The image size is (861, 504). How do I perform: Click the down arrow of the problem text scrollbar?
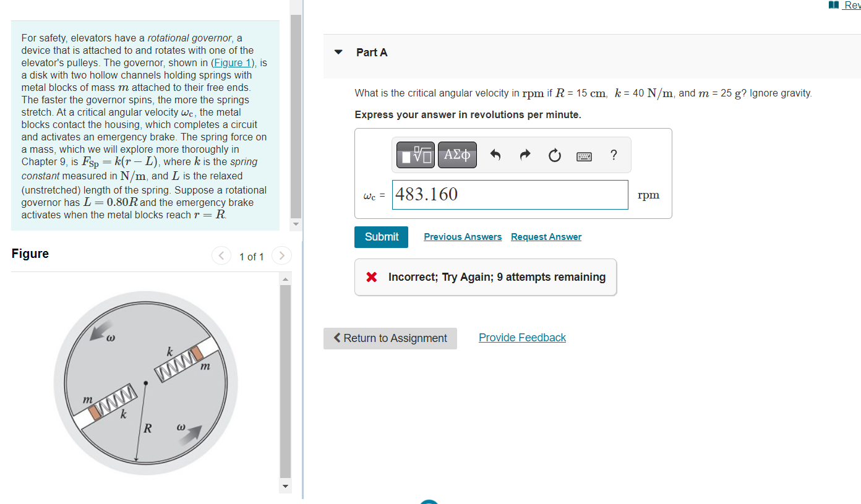pyautogui.click(x=295, y=224)
